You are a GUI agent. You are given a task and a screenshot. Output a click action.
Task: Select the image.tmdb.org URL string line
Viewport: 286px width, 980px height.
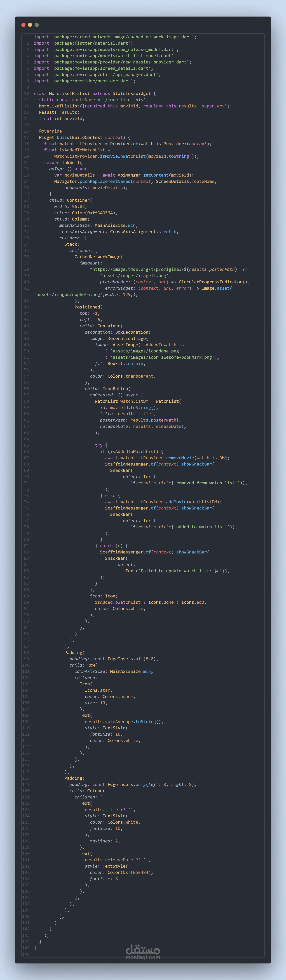click(169, 269)
